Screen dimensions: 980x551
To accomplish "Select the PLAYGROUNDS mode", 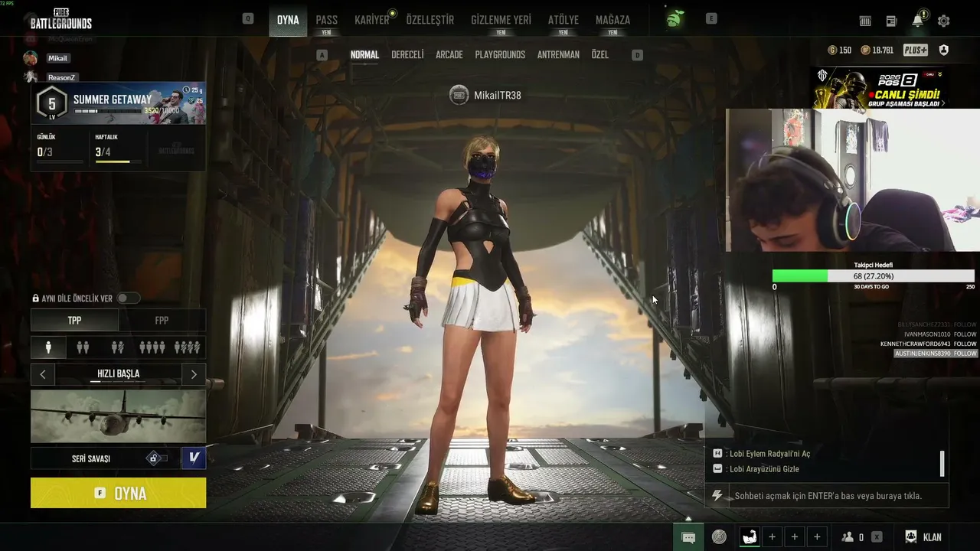I will [x=500, y=55].
